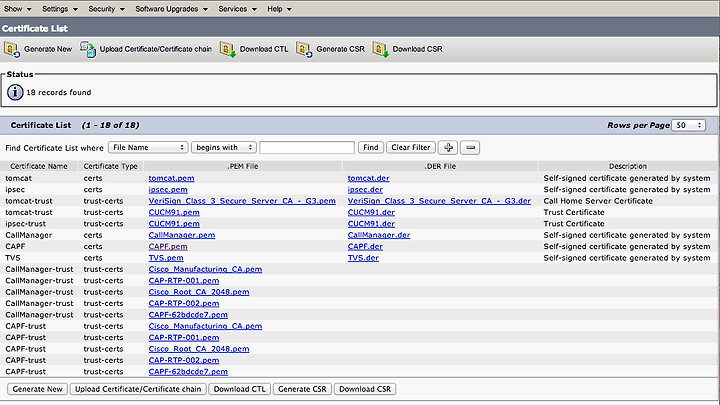Open the ipsec.pem link
The width and height of the screenshot is (720, 405).
click(x=168, y=190)
